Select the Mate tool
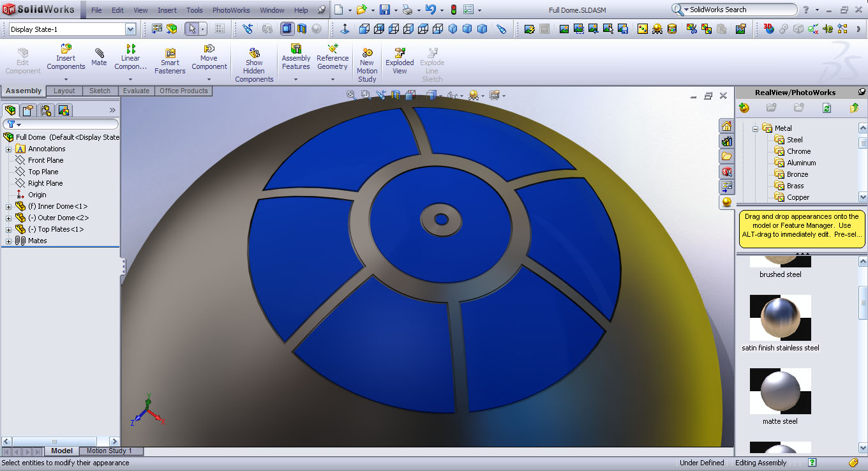Screen dimensions: 868x471 click(x=99, y=57)
